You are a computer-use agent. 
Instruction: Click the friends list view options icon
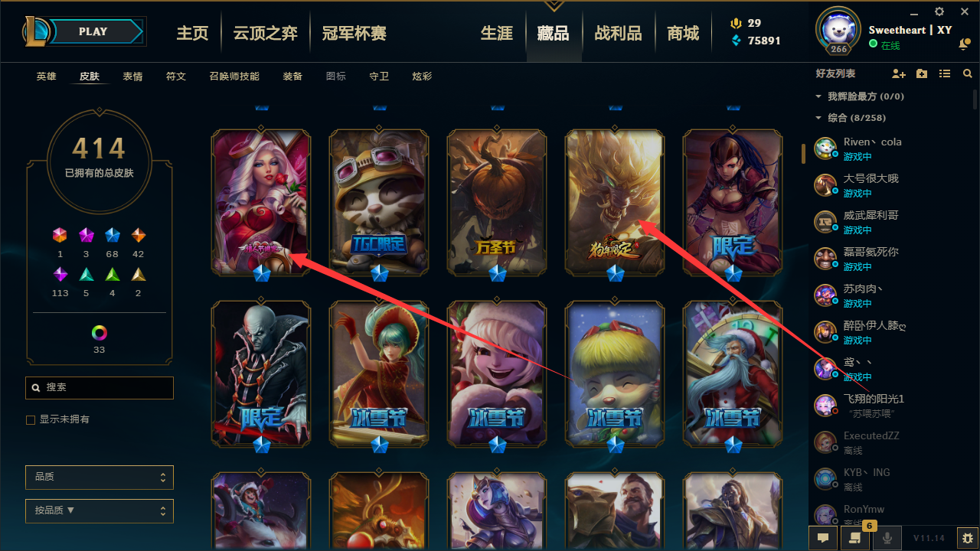coord(945,73)
